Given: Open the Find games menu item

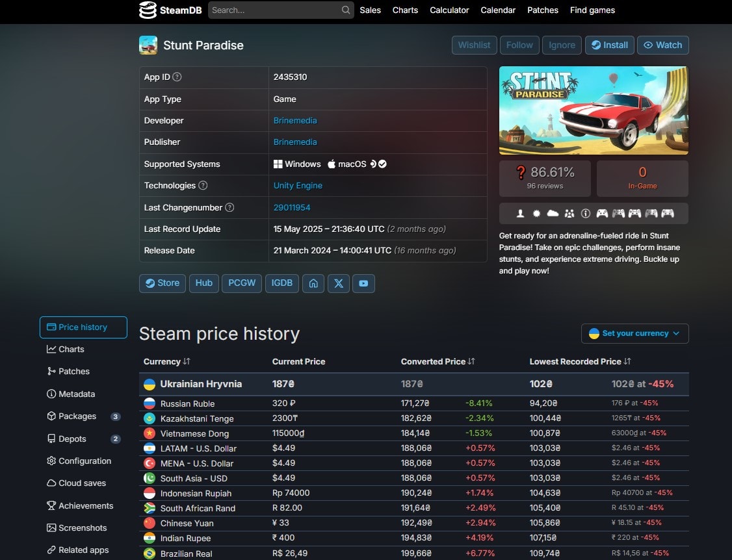Looking at the screenshot, I should [x=592, y=10].
